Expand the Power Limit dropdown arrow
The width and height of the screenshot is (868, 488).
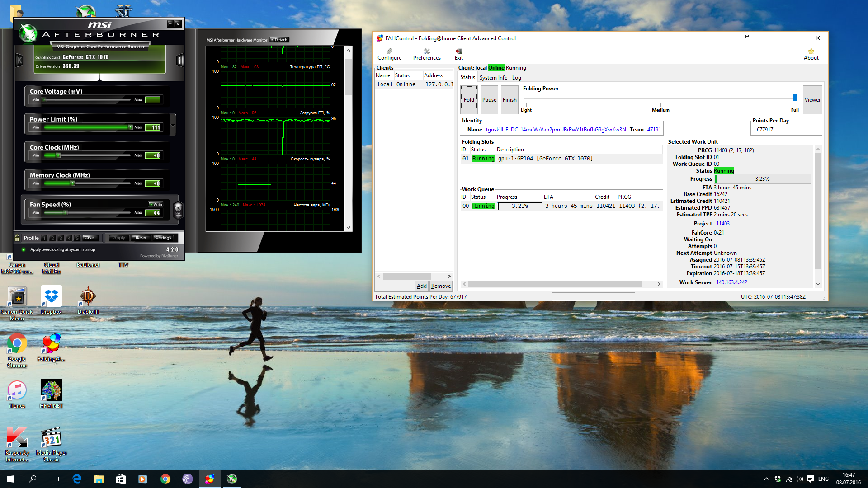[173, 125]
